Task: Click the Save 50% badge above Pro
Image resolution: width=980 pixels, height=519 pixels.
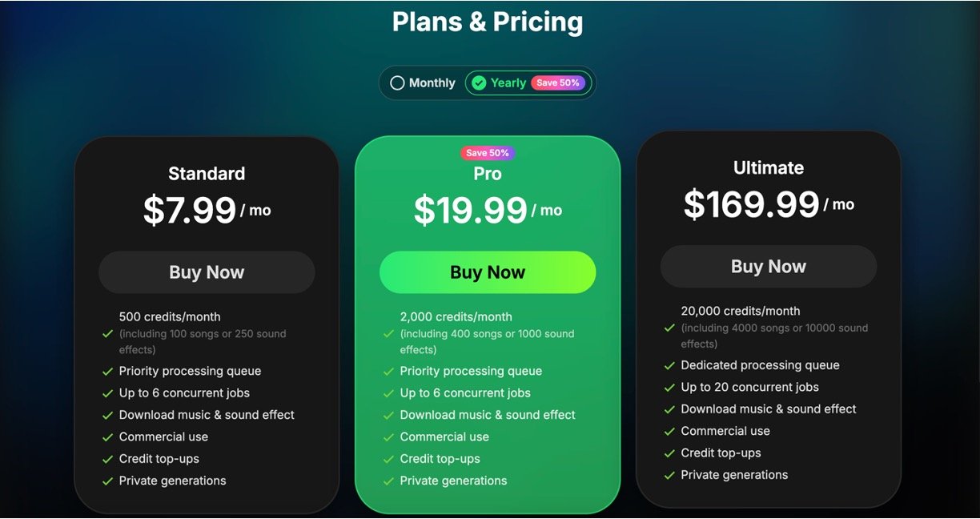Action: (488, 153)
